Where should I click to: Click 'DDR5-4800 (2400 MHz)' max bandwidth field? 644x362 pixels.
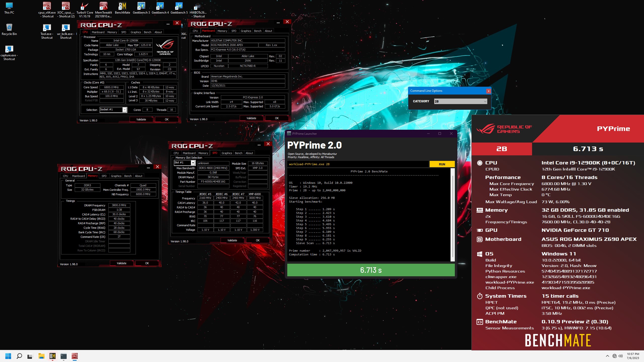point(213,168)
